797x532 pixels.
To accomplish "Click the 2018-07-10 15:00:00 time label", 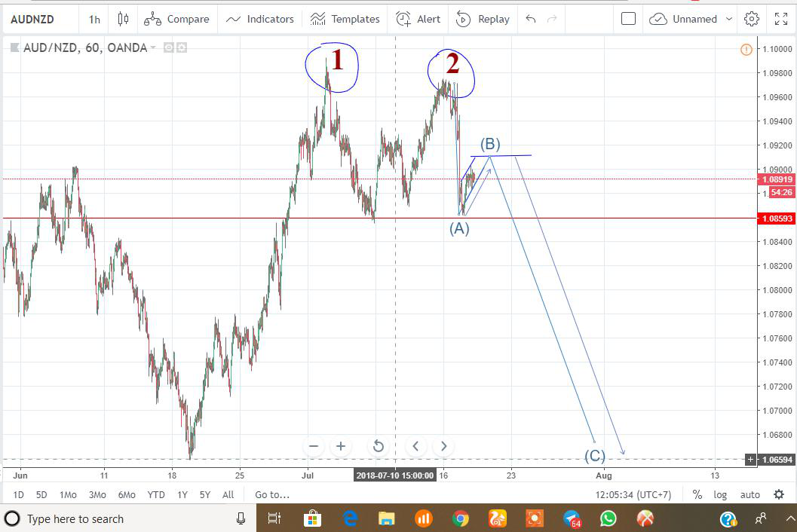I will tap(395, 475).
